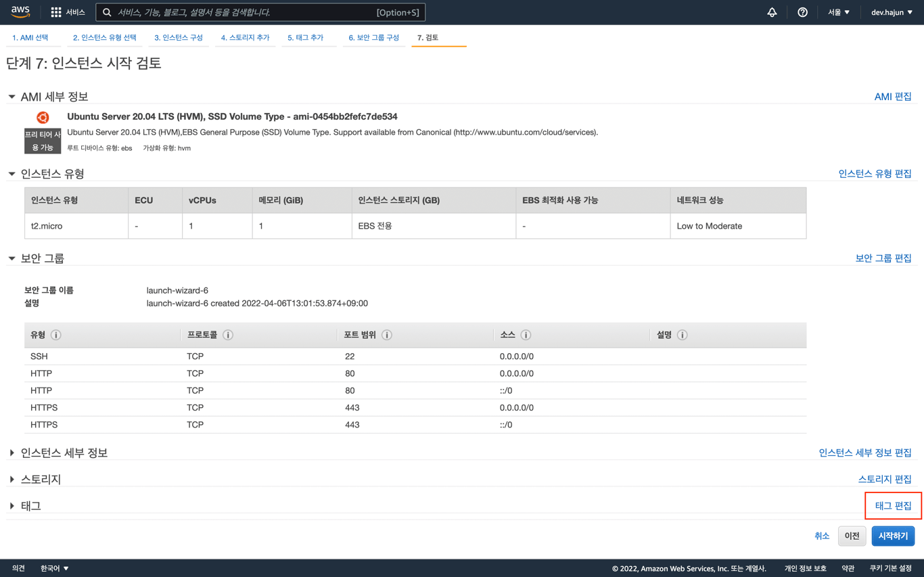924x577 pixels.
Task: Open the help question mark icon
Action: [802, 12]
